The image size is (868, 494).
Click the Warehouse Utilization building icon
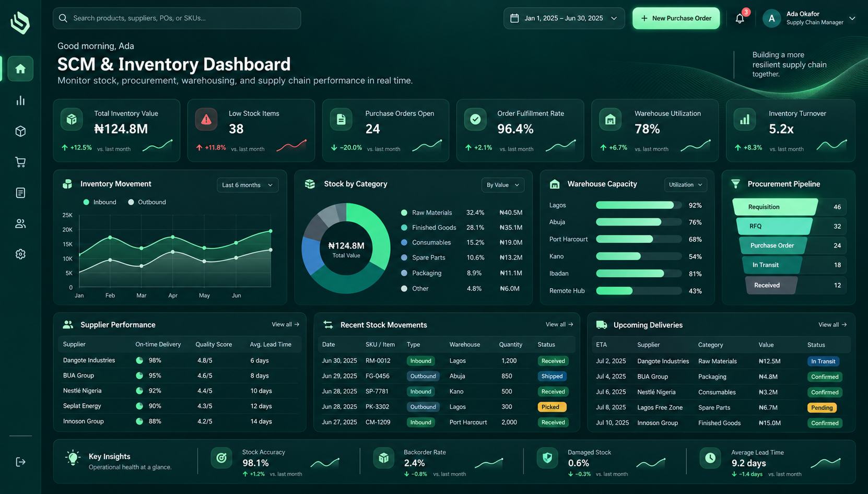coord(610,120)
